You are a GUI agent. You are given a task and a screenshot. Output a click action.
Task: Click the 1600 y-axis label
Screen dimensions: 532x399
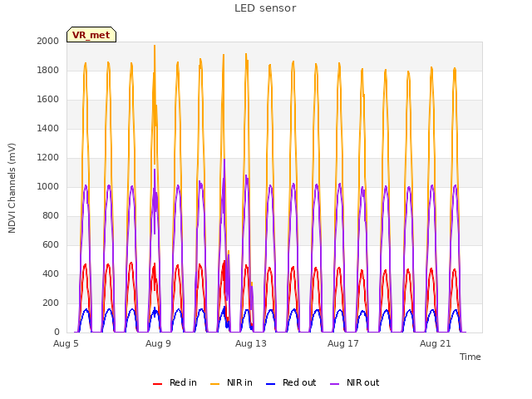48,100
